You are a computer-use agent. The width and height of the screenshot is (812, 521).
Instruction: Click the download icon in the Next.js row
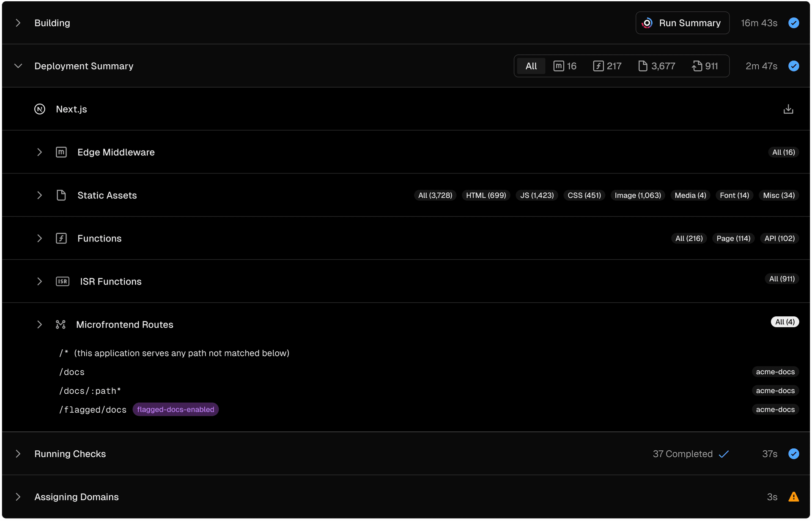coord(788,109)
